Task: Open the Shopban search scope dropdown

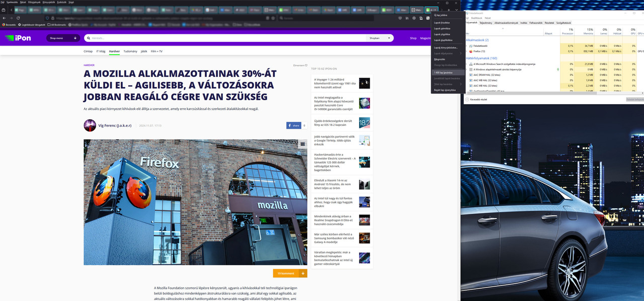Action: pyautogui.click(x=380, y=38)
